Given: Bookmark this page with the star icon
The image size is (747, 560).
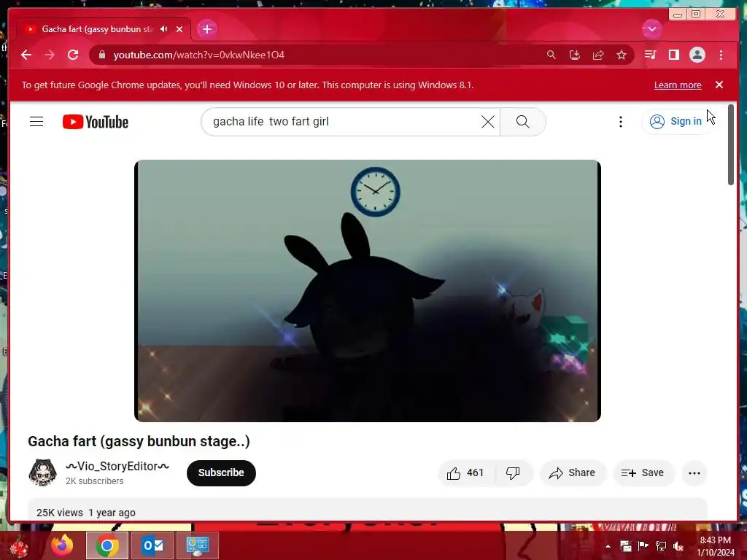Looking at the screenshot, I should pos(622,55).
